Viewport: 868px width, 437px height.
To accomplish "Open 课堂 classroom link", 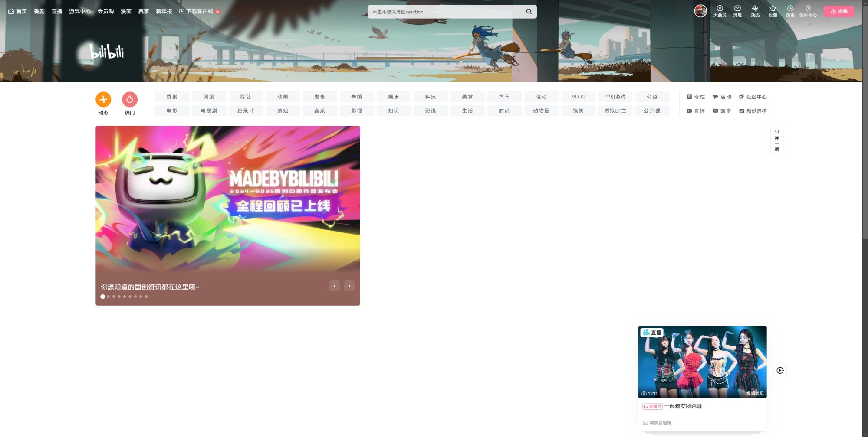I will tap(722, 111).
